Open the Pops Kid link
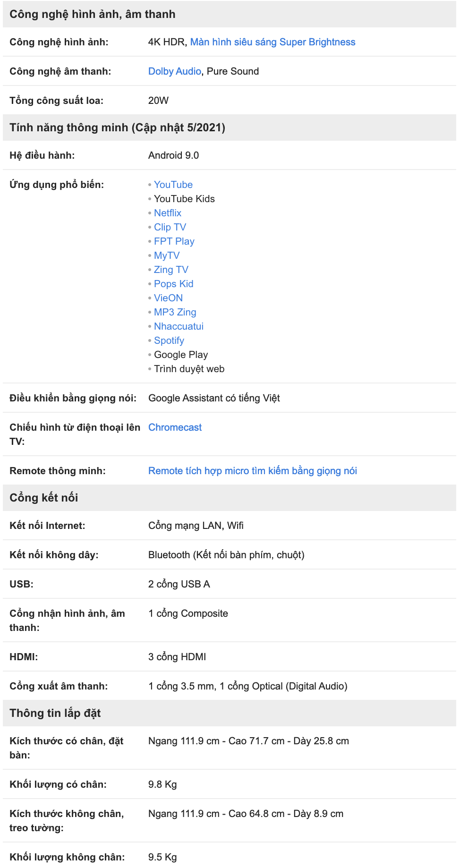The image size is (460, 868). click(174, 284)
